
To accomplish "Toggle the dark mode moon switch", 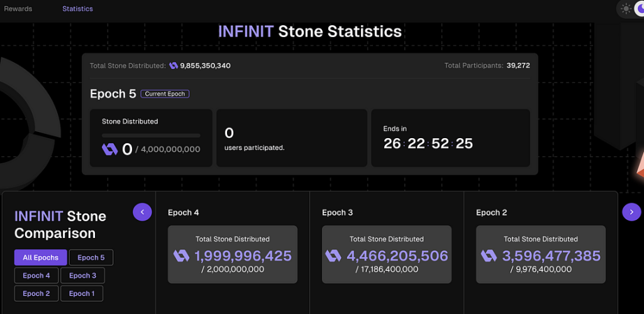I will pyautogui.click(x=639, y=8).
